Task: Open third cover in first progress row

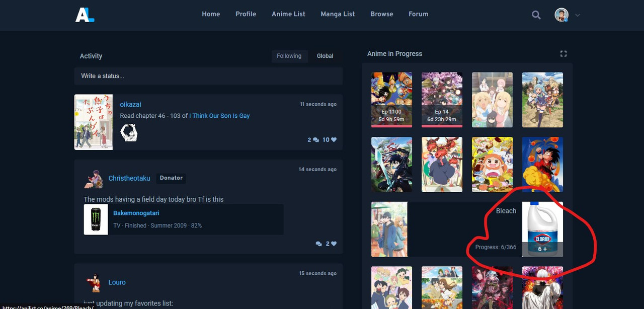Action: (x=492, y=100)
